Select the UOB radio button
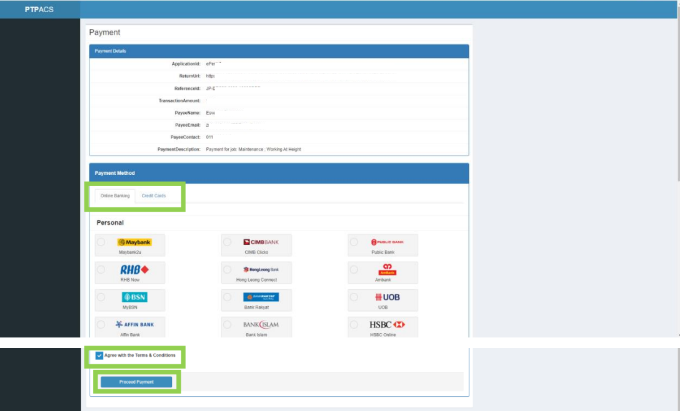Screen dimensions: 680x411 click(x=354, y=297)
